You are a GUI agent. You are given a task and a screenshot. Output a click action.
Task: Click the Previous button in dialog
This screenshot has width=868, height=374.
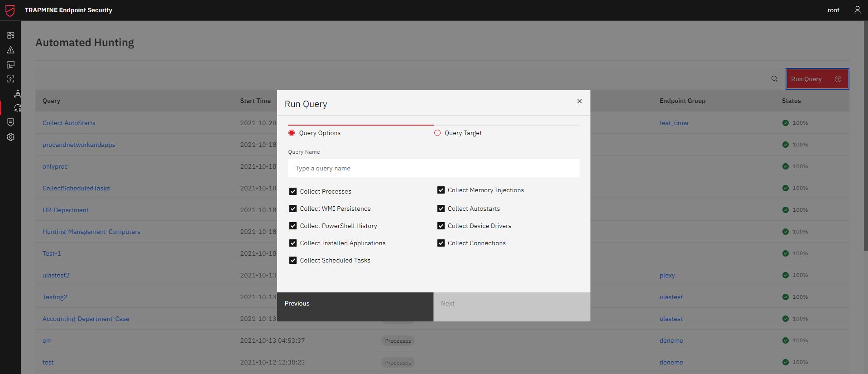pyautogui.click(x=355, y=307)
